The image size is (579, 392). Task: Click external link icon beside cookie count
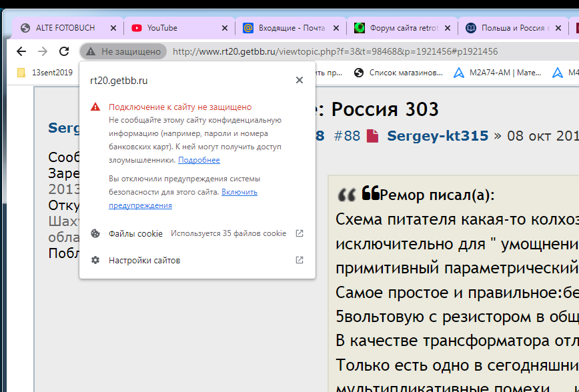point(300,233)
